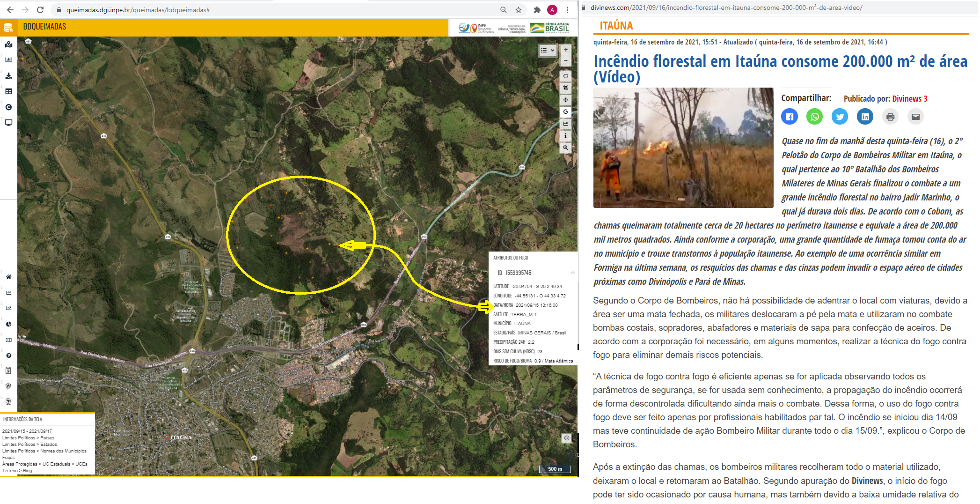
Task: Click the article headline Incêndio florestal em Itaúna
Action: point(780,69)
